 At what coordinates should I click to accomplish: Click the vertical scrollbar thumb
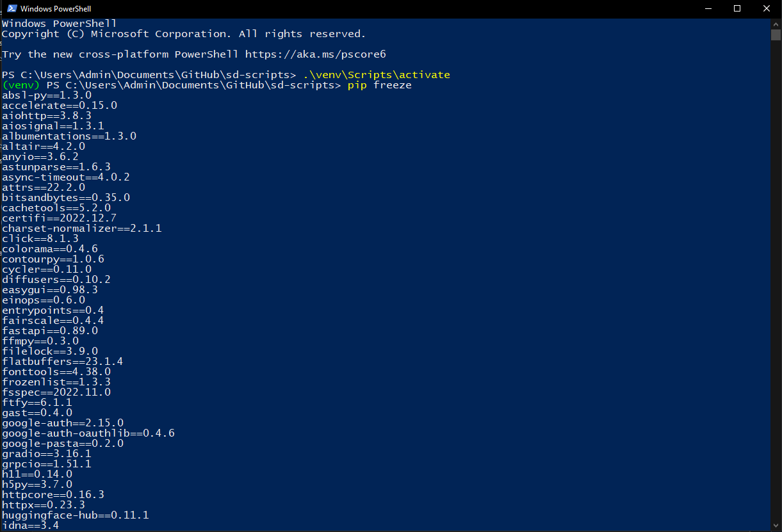point(776,35)
